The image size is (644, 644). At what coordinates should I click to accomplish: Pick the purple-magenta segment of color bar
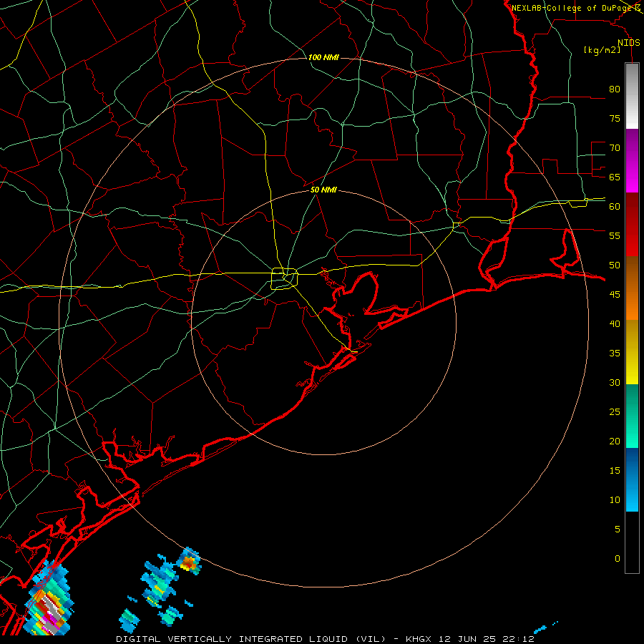click(x=632, y=160)
